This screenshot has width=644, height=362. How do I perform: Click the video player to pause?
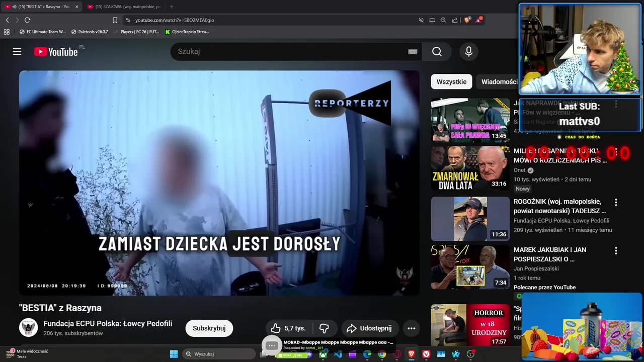[219, 183]
